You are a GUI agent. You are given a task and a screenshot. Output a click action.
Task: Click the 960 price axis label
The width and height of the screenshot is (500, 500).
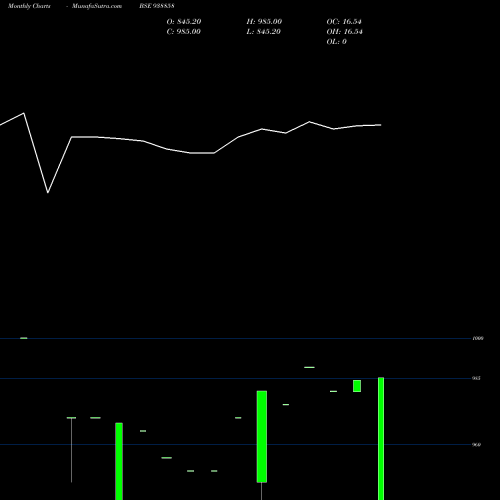pyautogui.click(x=476, y=445)
